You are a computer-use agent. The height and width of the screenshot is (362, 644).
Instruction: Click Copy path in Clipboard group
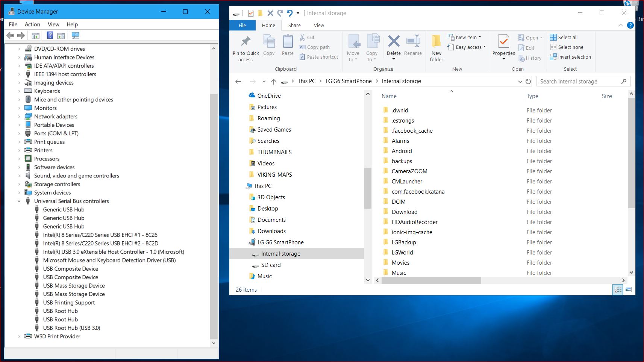(x=314, y=47)
